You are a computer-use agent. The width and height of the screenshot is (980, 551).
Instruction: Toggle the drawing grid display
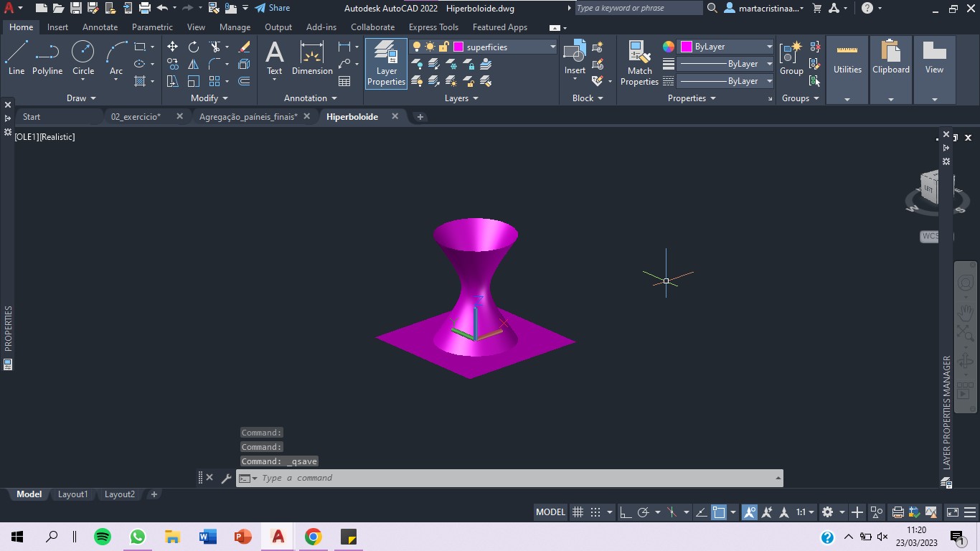coord(578,512)
